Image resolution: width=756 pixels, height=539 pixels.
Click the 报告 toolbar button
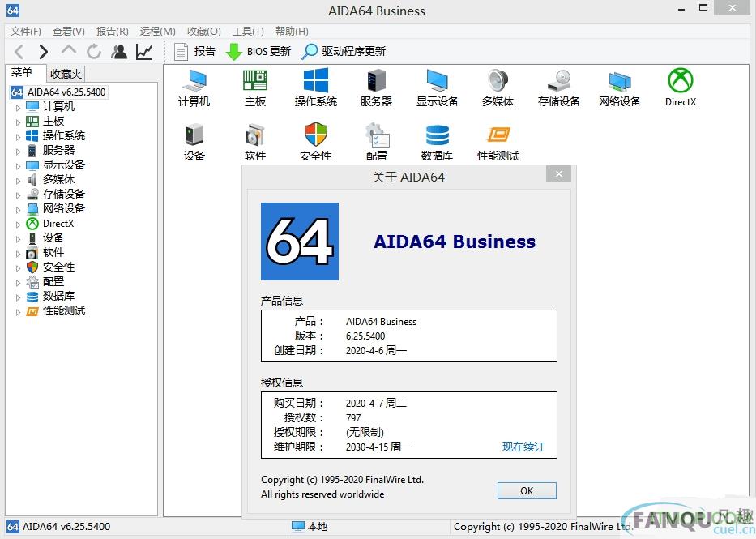[x=194, y=52]
